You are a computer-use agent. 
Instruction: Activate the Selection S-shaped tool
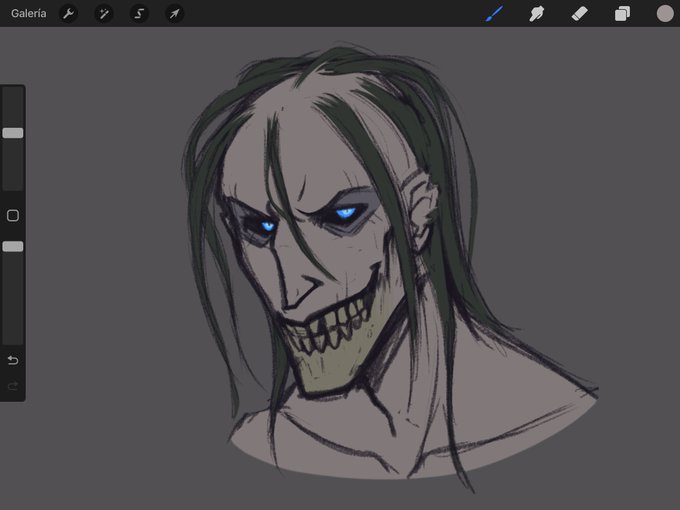[x=139, y=13]
